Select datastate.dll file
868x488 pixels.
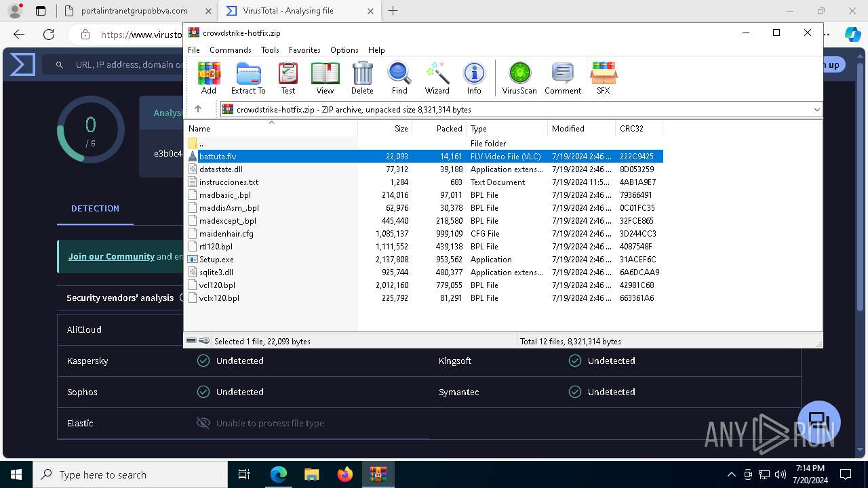[424, 169]
